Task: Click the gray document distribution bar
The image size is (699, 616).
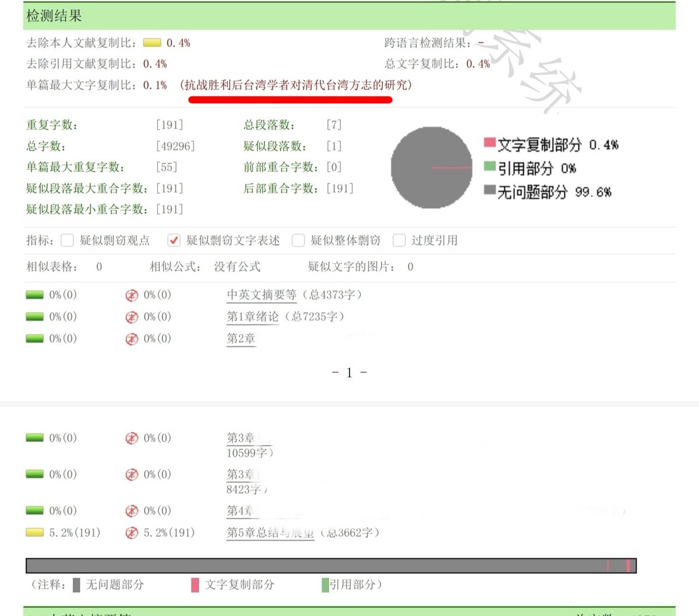Action: tap(331, 565)
